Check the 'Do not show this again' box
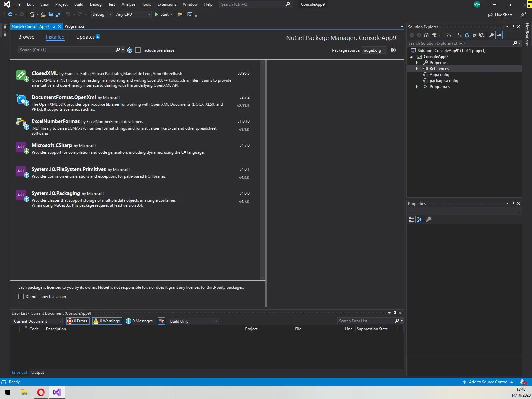 (x=21, y=296)
